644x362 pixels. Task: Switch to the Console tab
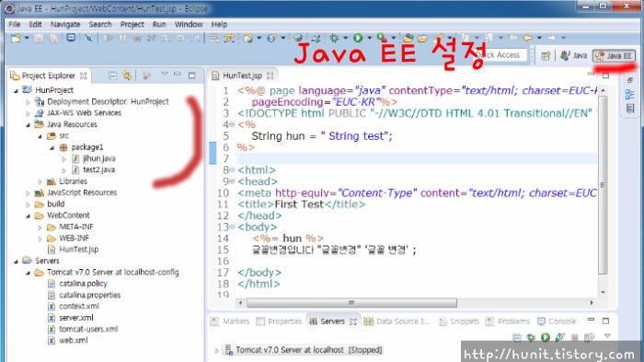coord(557,321)
